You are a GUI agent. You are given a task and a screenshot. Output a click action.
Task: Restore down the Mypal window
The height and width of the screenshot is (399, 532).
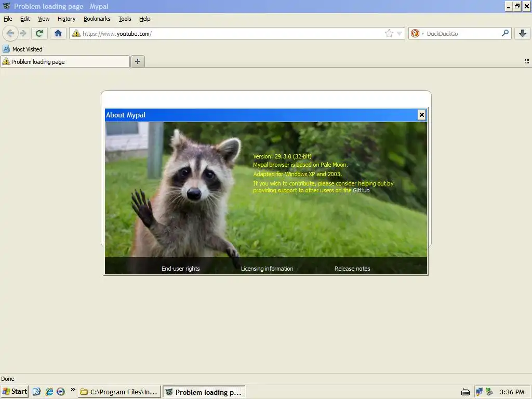pos(517,6)
